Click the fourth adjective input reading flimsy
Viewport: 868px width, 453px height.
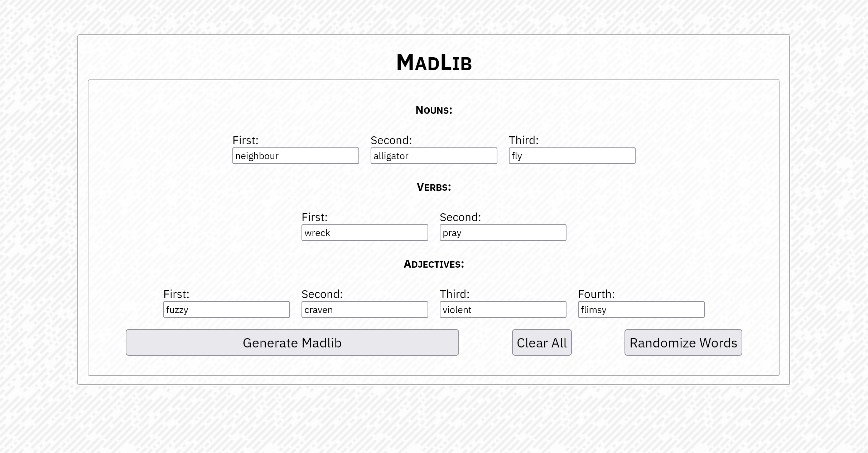(x=641, y=310)
